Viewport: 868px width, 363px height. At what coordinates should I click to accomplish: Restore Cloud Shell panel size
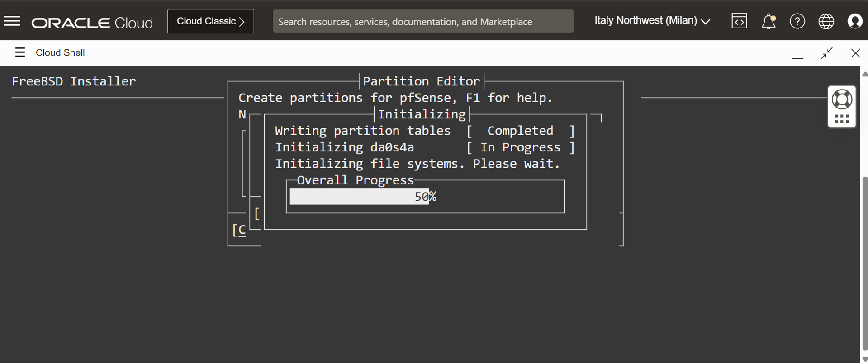pyautogui.click(x=827, y=53)
